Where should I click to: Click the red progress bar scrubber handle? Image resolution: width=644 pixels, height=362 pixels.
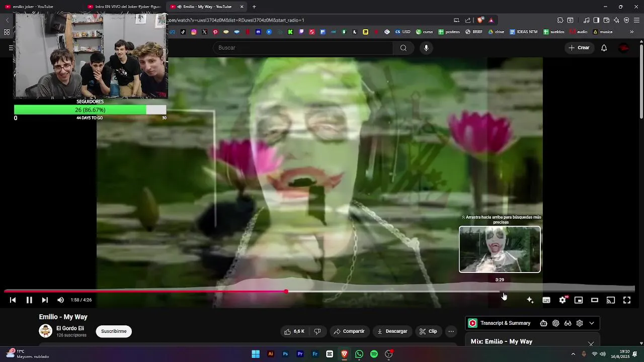(286, 292)
